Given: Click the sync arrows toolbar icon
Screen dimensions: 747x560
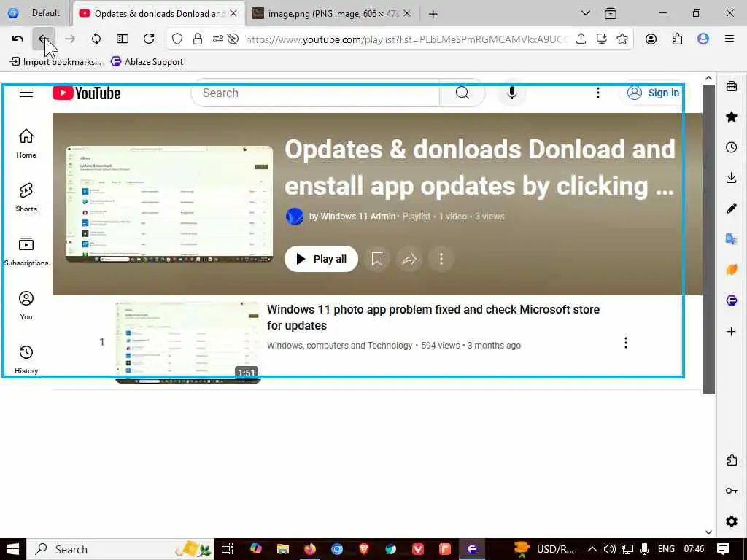Looking at the screenshot, I should pos(96,39).
